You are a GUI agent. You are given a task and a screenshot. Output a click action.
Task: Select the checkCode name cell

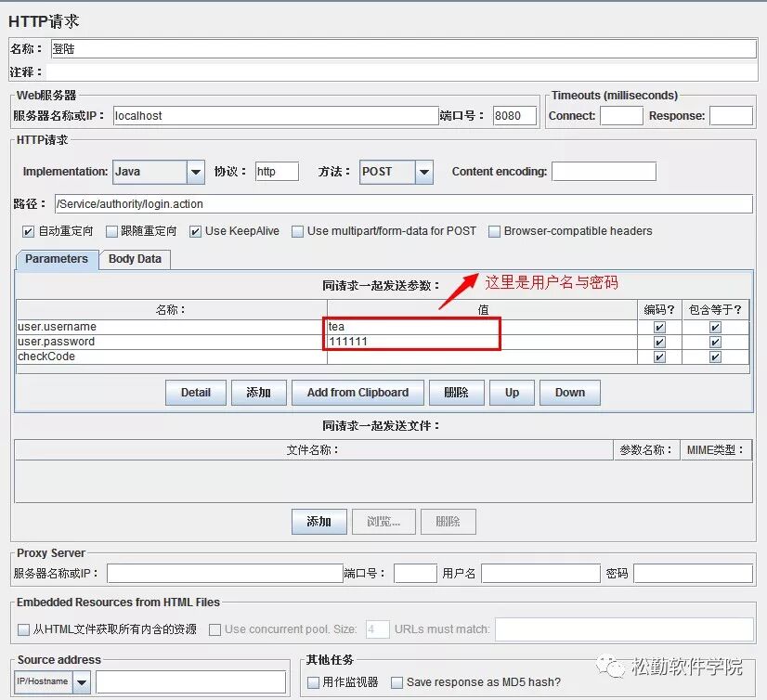(172, 356)
